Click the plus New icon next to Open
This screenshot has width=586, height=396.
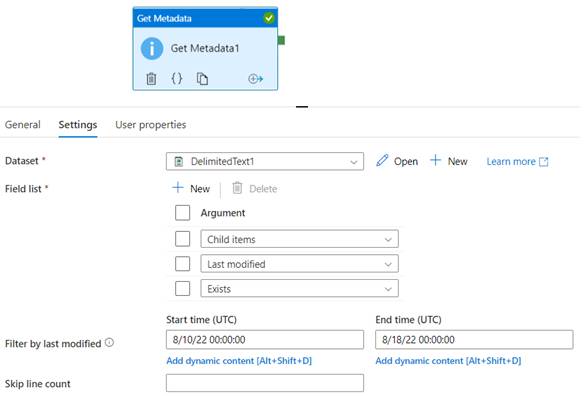pyautogui.click(x=435, y=161)
